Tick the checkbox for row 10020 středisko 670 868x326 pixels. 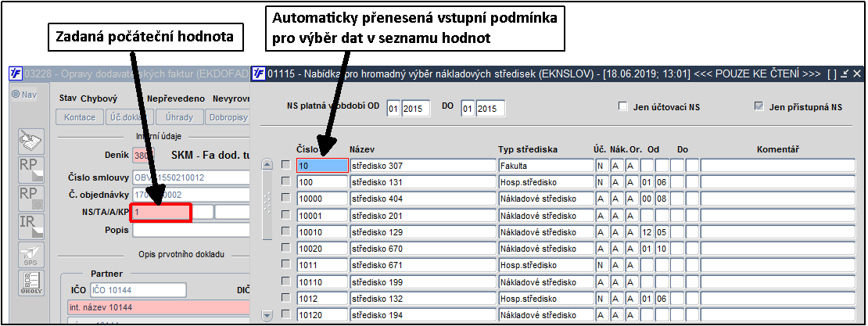(x=285, y=249)
